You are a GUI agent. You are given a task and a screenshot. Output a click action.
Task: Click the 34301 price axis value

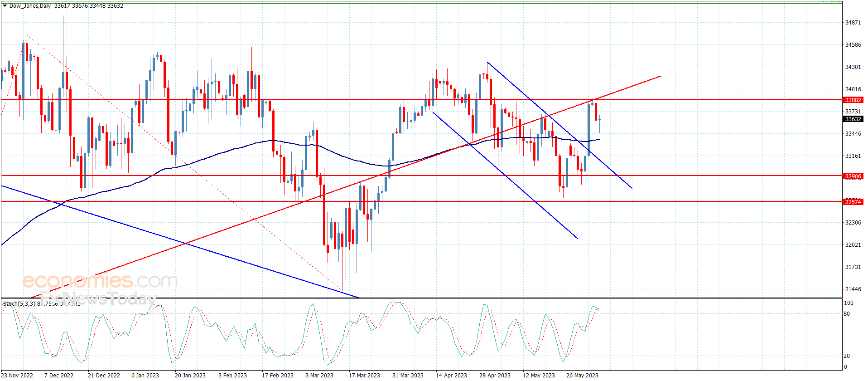pyautogui.click(x=853, y=67)
